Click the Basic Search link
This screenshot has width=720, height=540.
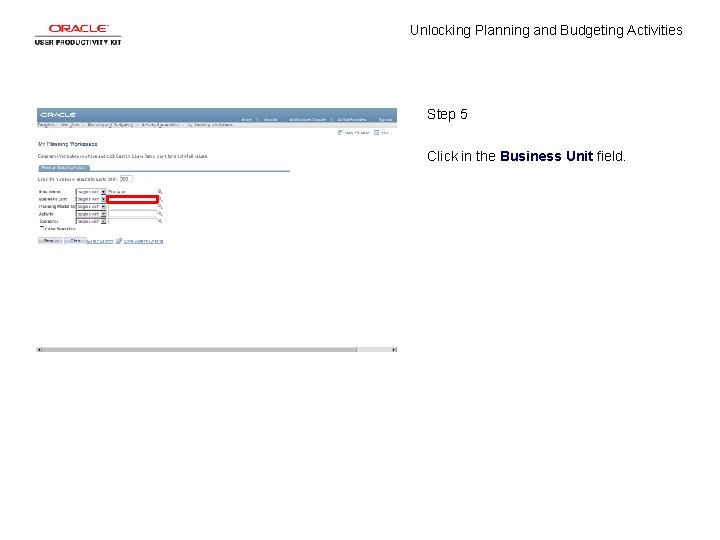pos(100,242)
